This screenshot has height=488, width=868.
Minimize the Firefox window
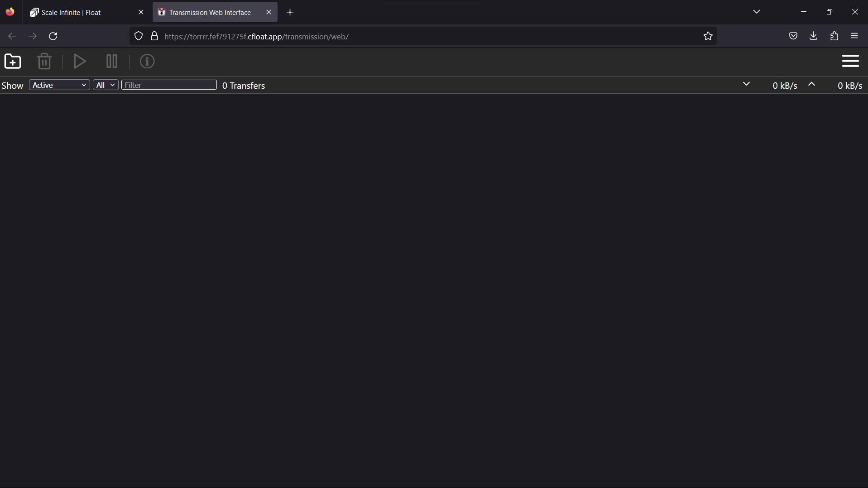tap(804, 12)
